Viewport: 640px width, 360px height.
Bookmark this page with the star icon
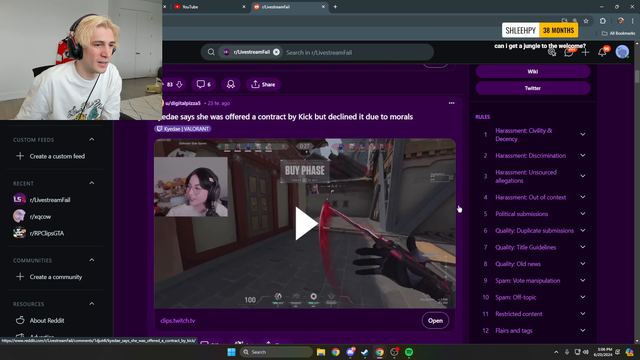pos(586,21)
